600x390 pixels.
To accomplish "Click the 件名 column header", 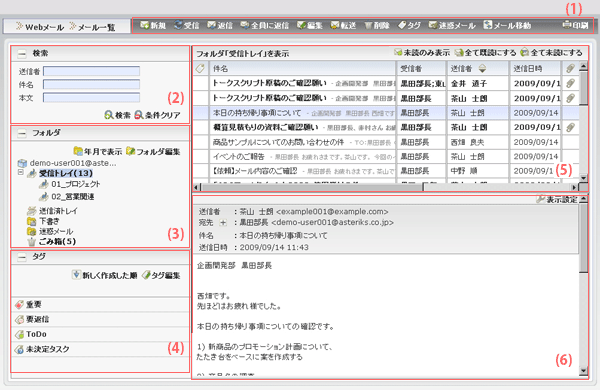I will coord(302,69).
